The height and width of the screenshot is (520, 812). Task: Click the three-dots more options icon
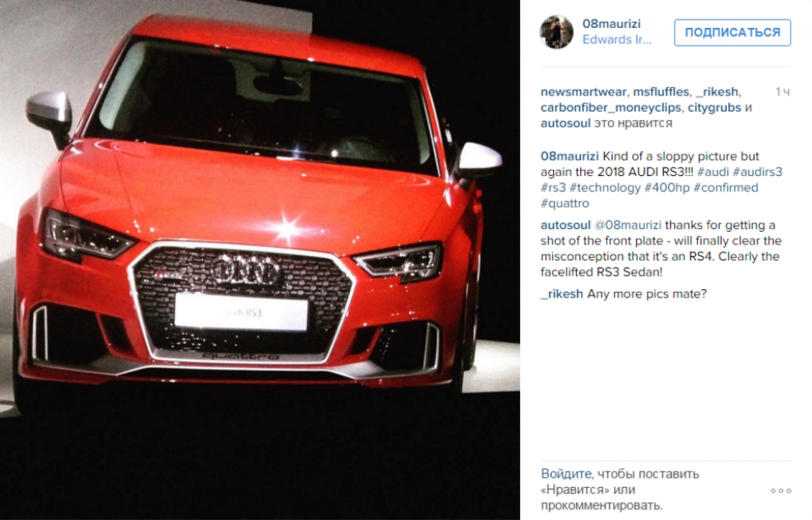781,491
